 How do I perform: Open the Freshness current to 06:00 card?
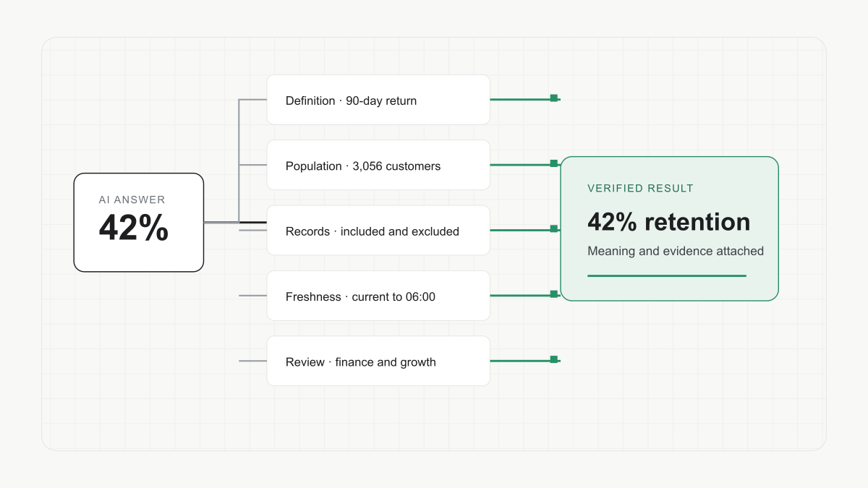click(x=378, y=296)
